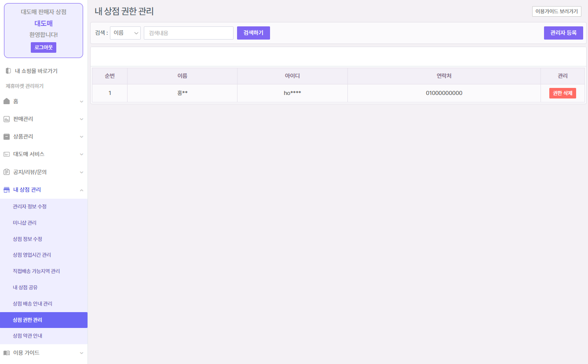
Task: Click the 판매관리 chart icon
Action: pyautogui.click(x=7, y=119)
